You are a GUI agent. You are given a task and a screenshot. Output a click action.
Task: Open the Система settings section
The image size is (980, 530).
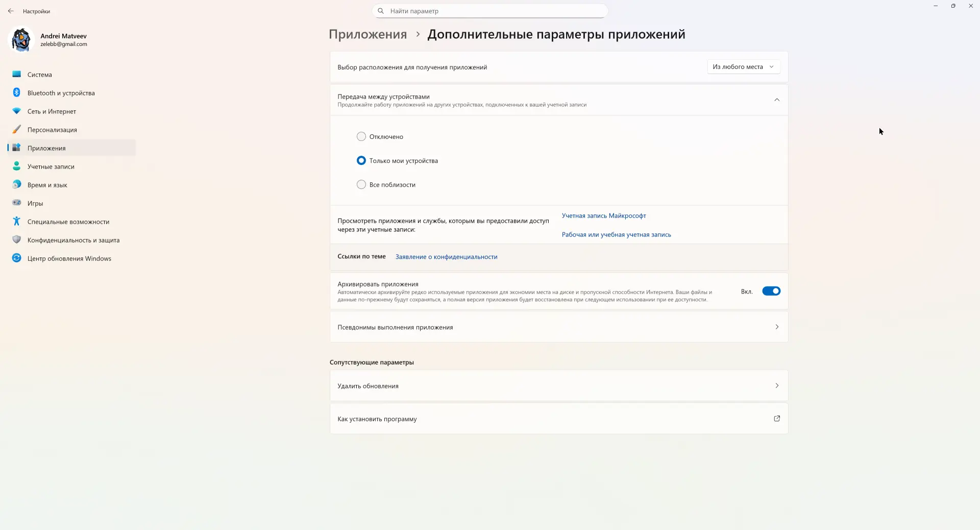tap(39, 75)
